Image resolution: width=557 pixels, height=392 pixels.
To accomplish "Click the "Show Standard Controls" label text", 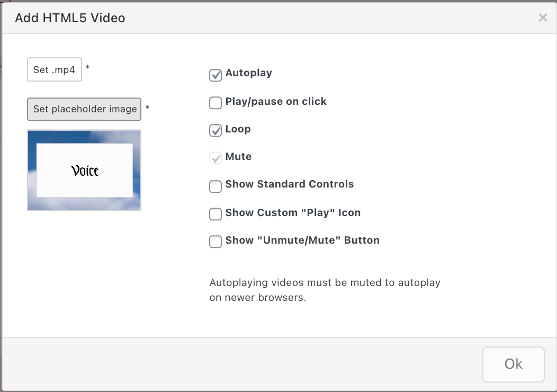I will pyautogui.click(x=289, y=184).
